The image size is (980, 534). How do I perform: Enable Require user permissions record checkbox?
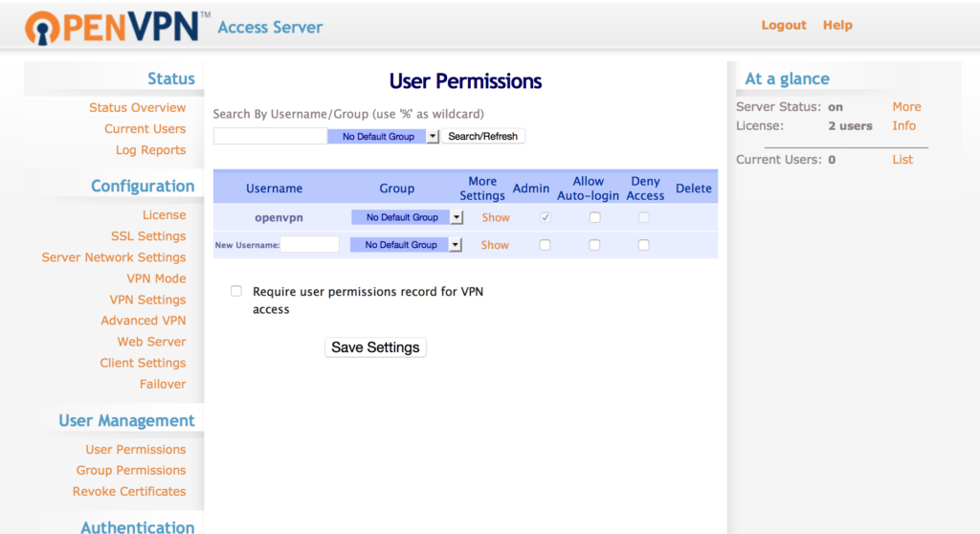pos(236,291)
